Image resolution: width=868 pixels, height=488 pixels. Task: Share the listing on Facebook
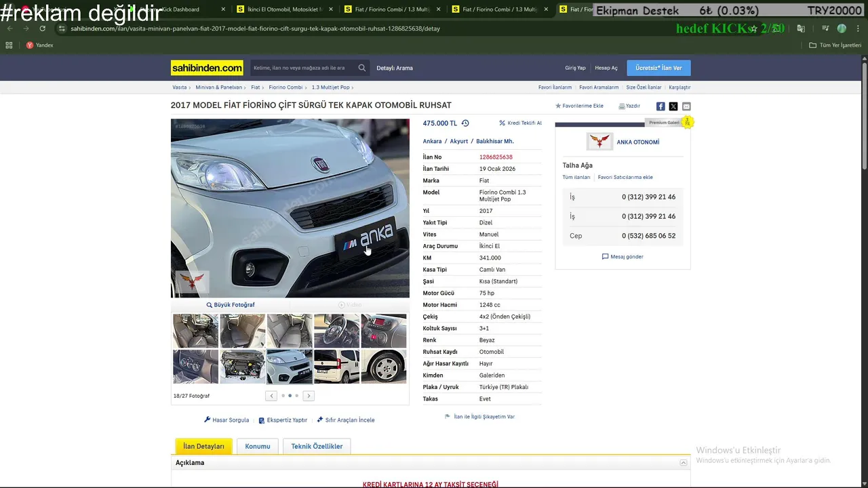[660, 106]
